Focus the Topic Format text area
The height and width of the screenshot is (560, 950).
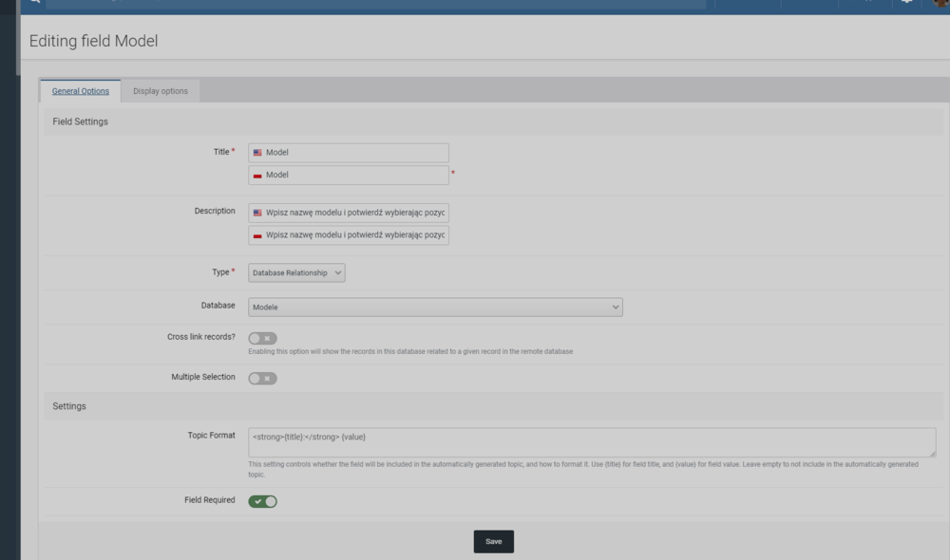[589, 442]
